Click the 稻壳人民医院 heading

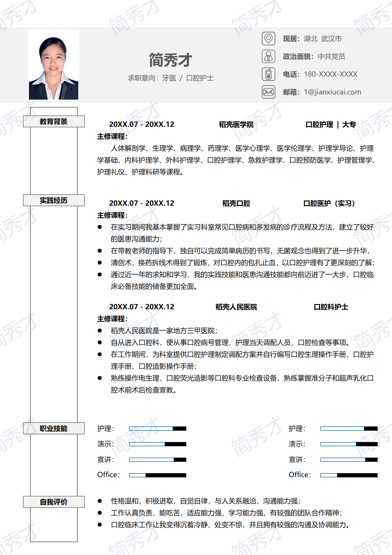(236, 307)
